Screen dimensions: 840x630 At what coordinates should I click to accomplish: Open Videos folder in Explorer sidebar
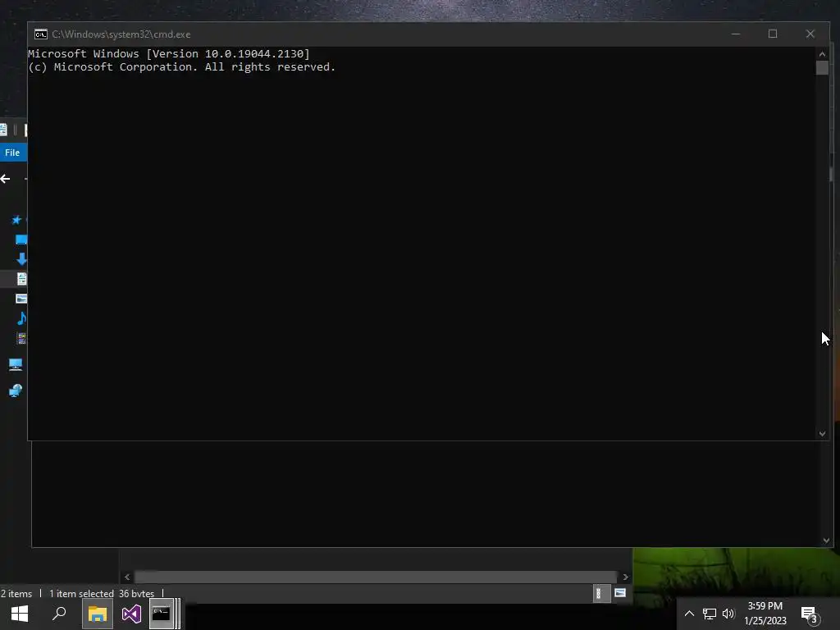coord(21,338)
